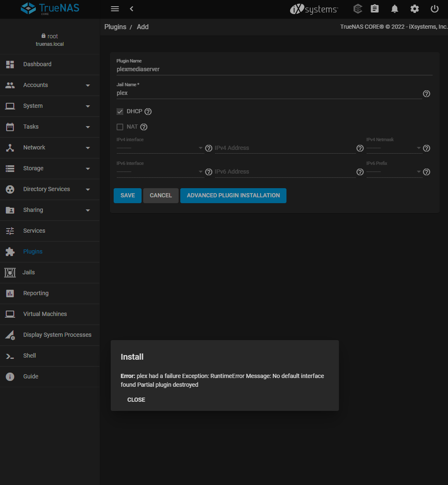Image resolution: width=448 pixels, height=485 pixels.
Task: Click the IPv6 Address field
Action: [285, 172]
